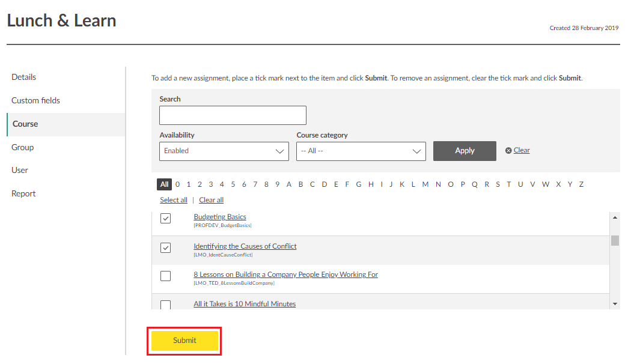Open the Budgeting Basics course link
637x364 pixels.
pyautogui.click(x=220, y=217)
